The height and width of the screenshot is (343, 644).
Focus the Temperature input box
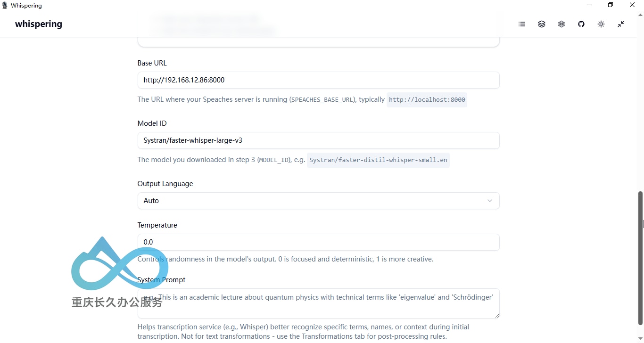[318, 242]
